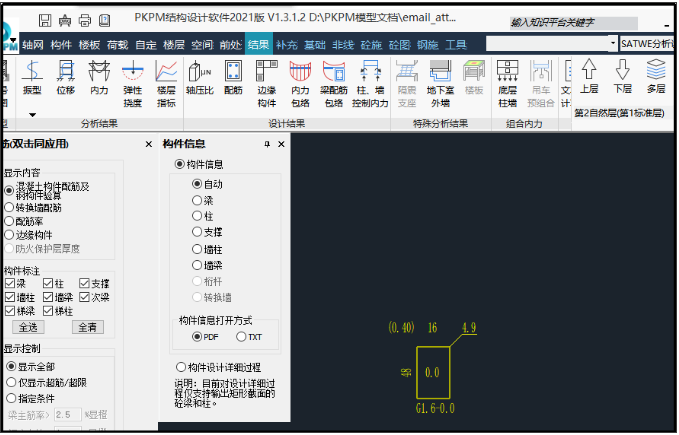Open the 荷载 ribbon tab

click(118, 45)
